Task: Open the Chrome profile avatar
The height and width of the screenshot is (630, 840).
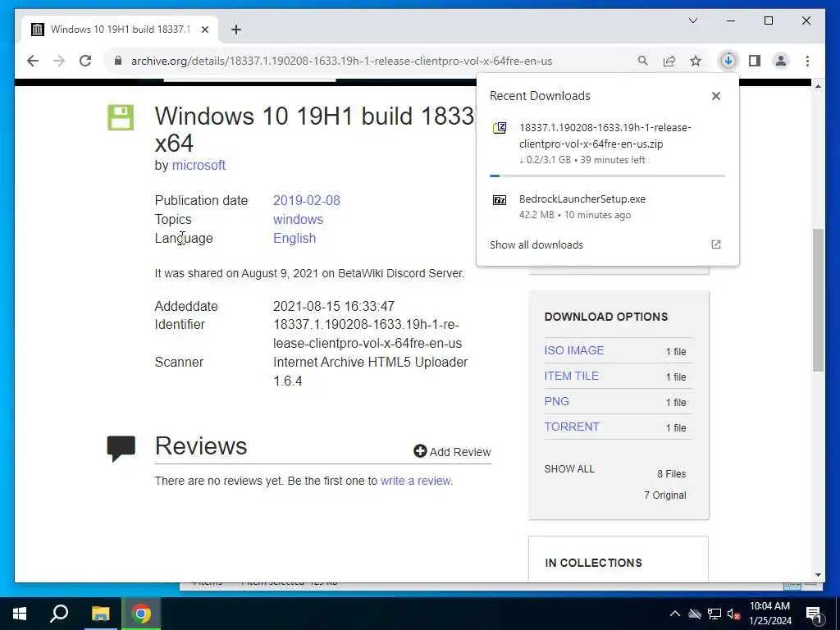Action: point(781,61)
